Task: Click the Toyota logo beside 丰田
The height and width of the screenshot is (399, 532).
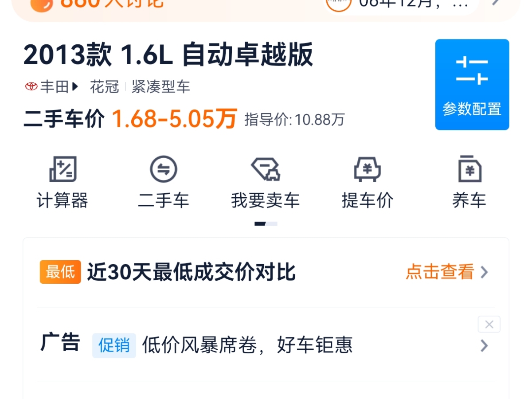Action: coord(31,86)
